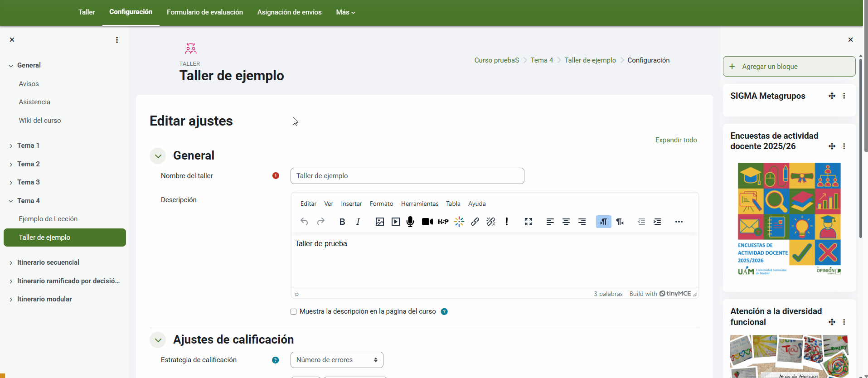Expand Tema 3 in course index
Screen dimensions: 868x378
[11, 183]
